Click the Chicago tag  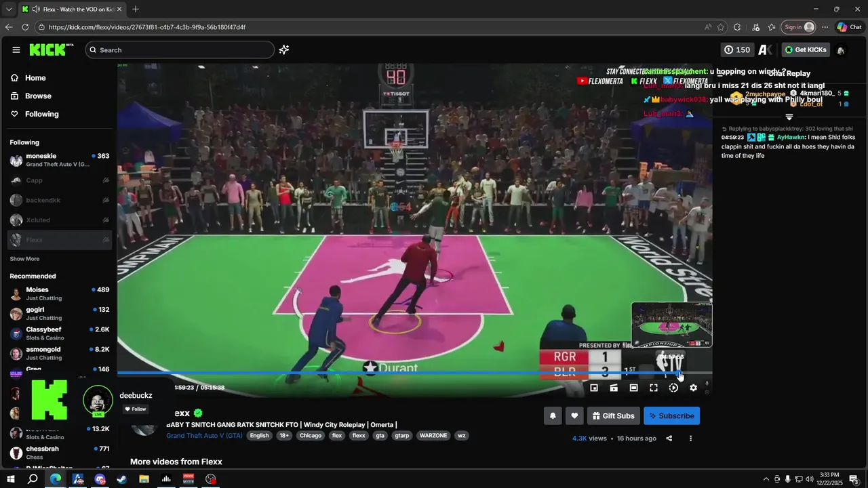click(311, 436)
